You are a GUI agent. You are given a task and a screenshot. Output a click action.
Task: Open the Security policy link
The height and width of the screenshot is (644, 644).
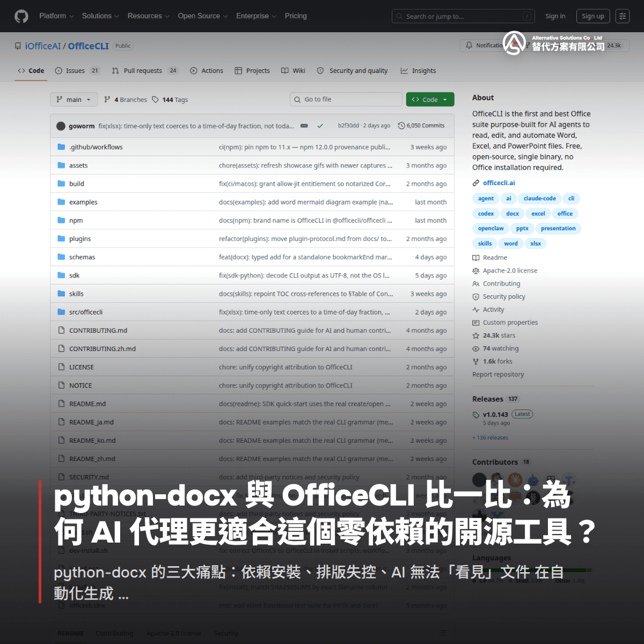coord(499,296)
